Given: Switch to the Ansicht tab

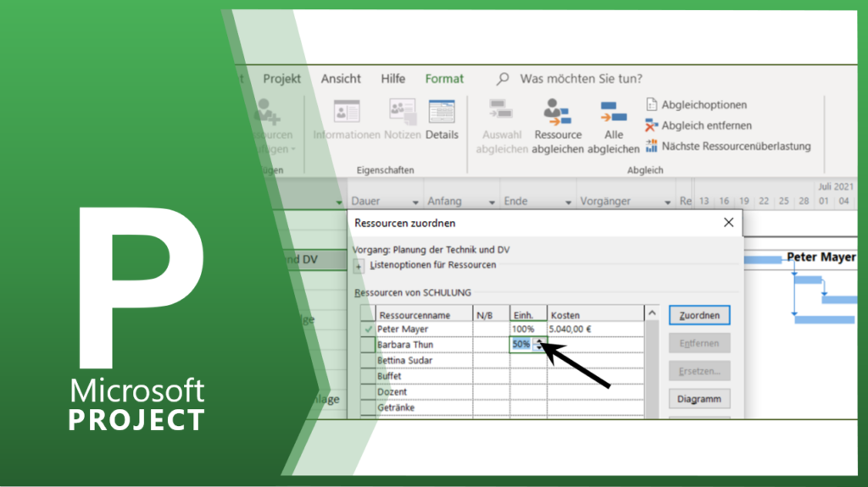Looking at the screenshot, I should [x=341, y=79].
